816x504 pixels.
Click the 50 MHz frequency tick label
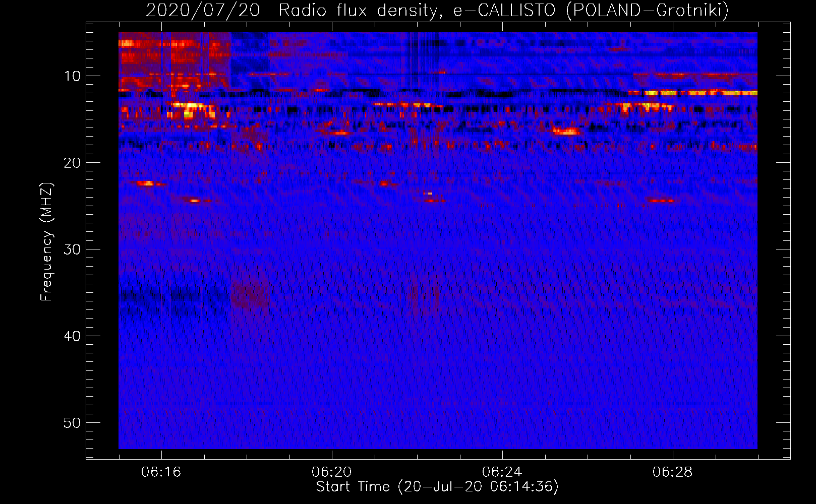coord(73,423)
